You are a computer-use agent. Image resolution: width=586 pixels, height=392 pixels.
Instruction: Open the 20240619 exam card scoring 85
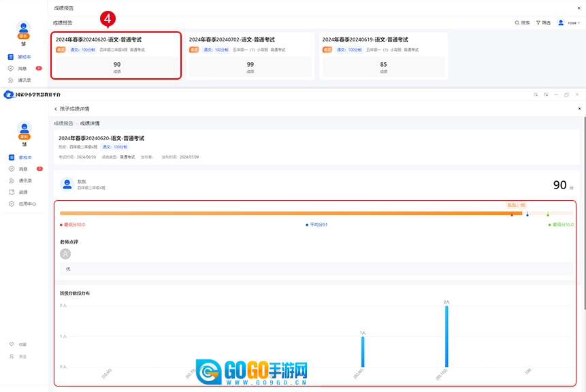pos(383,56)
